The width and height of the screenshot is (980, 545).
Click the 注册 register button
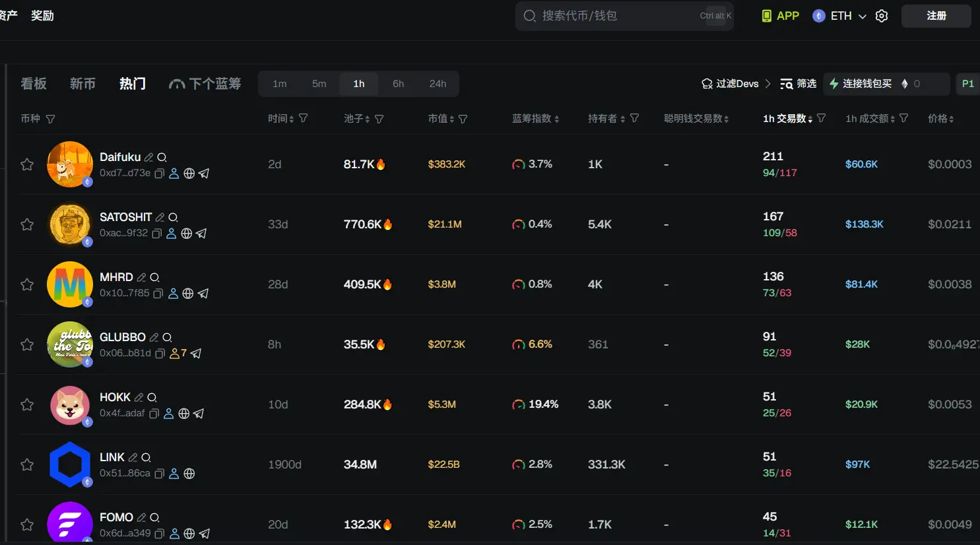coord(936,16)
